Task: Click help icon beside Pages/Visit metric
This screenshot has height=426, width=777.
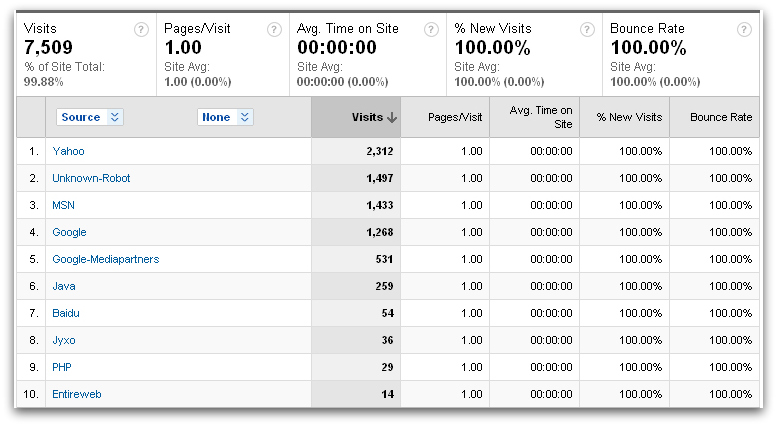Action: (x=274, y=30)
